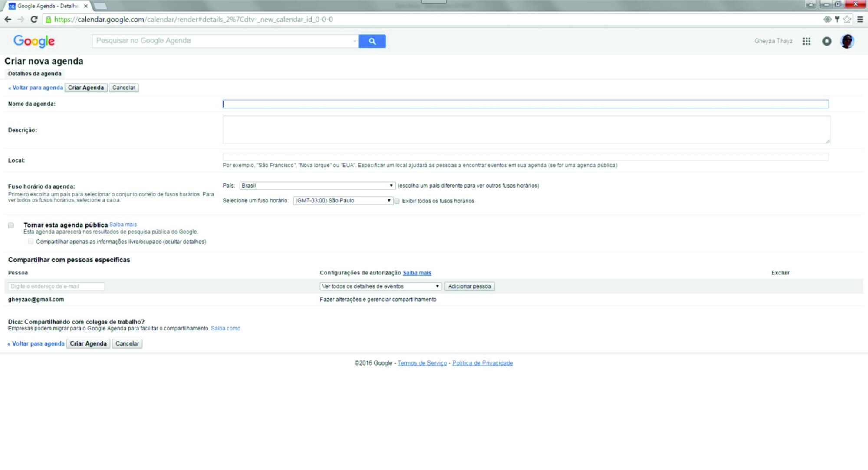Open Google account notifications icon

[827, 41]
